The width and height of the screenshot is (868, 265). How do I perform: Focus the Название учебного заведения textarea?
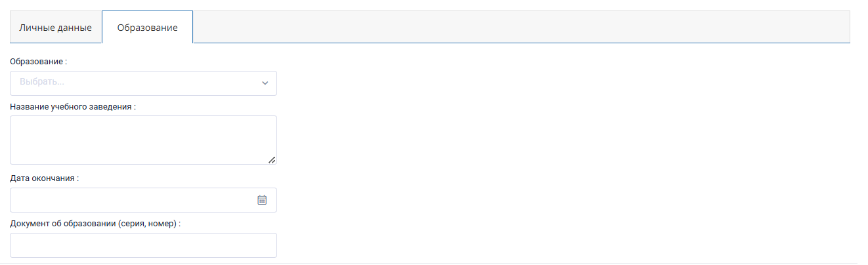[x=143, y=140]
